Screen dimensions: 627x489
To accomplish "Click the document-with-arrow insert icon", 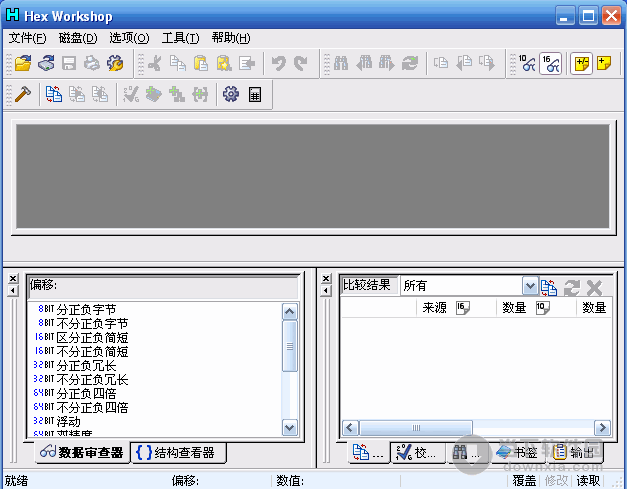I will pos(247,63).
